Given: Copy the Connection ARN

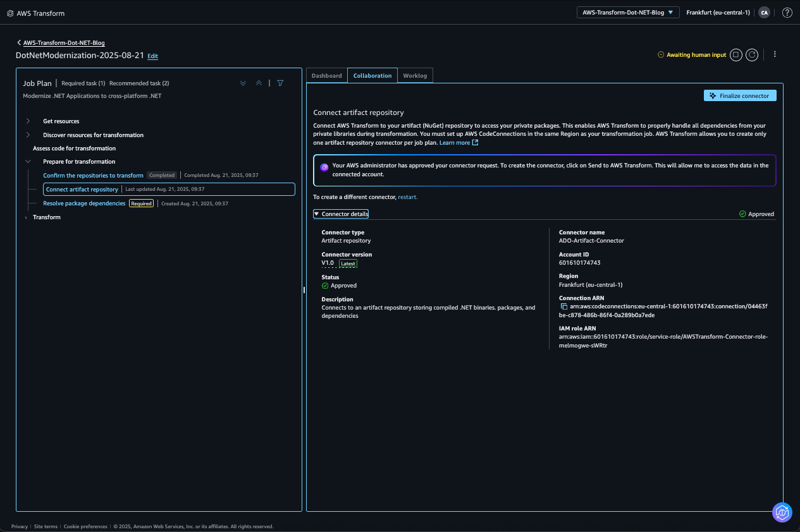Looking at the screenshot, I should [x=562, y=306].
